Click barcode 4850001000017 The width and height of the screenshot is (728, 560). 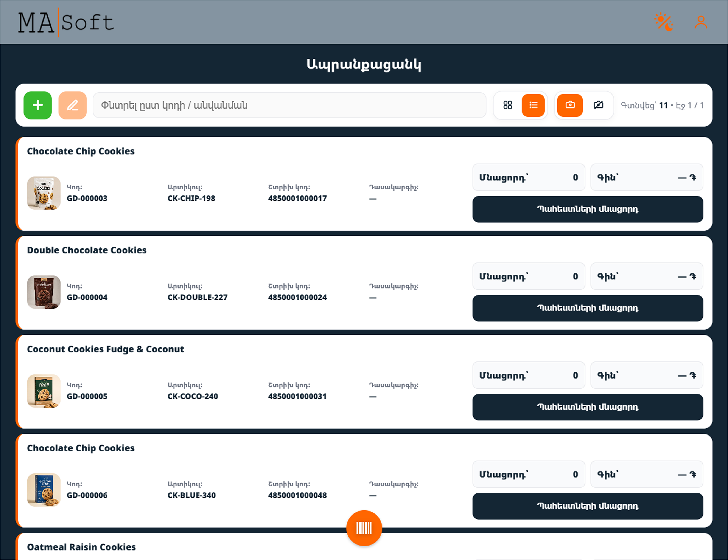click(297, 198)
